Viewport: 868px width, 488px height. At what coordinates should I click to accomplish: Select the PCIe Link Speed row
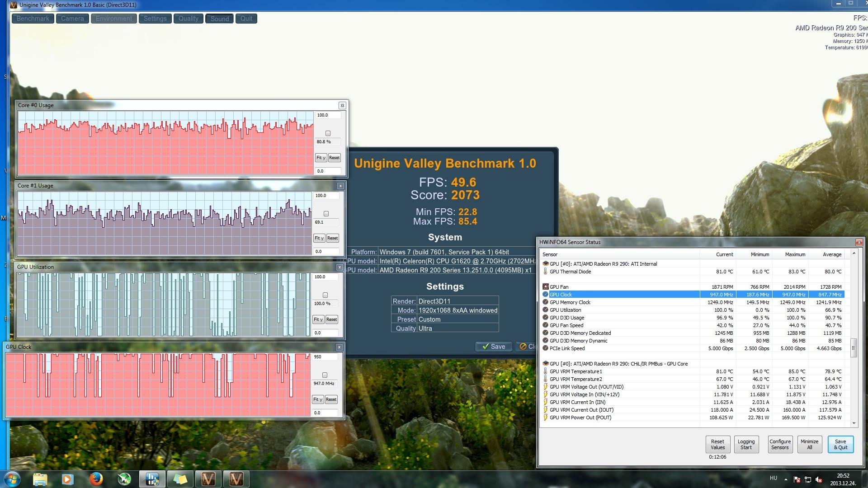pyautogui.click(x=693, y=348)
